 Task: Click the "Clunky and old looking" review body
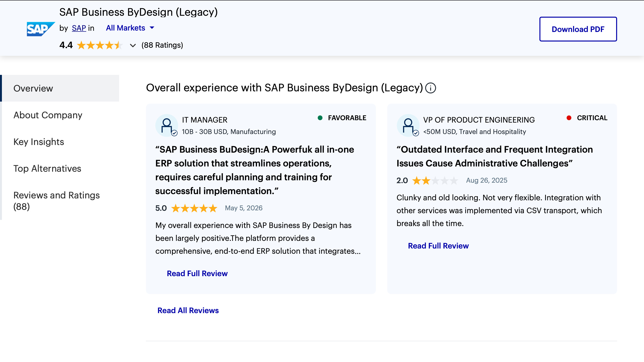coord(499,211)
